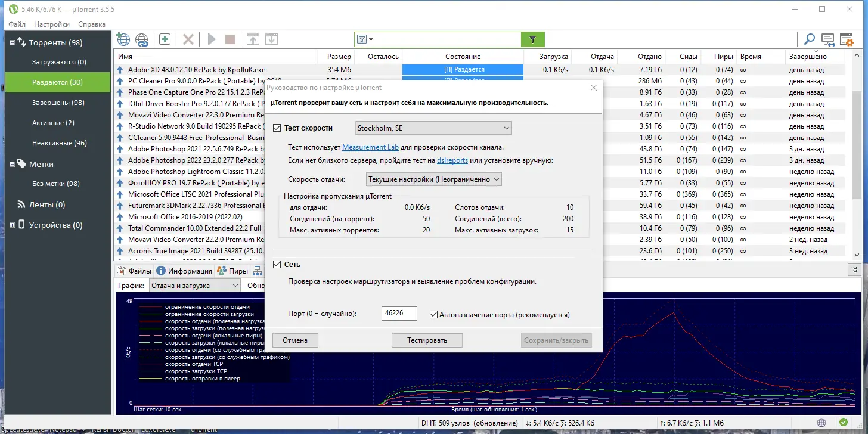
Task: Click the magnifier search icon in toolbar
Action: click(x=810, y=39)
